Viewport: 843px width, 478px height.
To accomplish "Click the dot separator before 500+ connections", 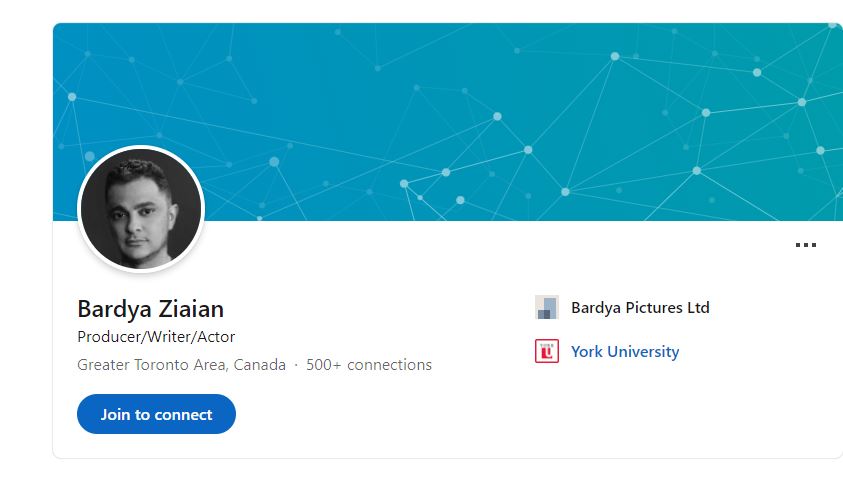I will [296, 365].
